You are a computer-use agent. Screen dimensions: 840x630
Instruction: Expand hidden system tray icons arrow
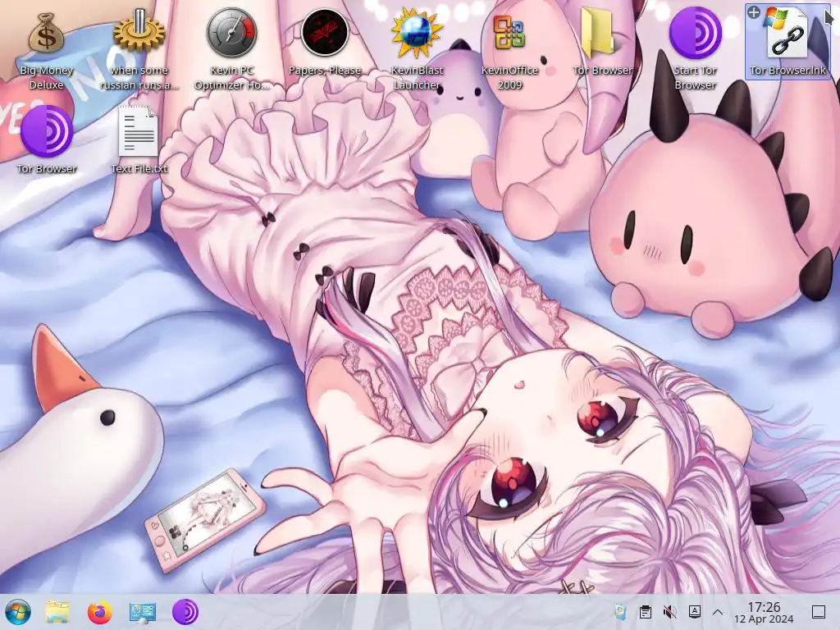[718, 612]
